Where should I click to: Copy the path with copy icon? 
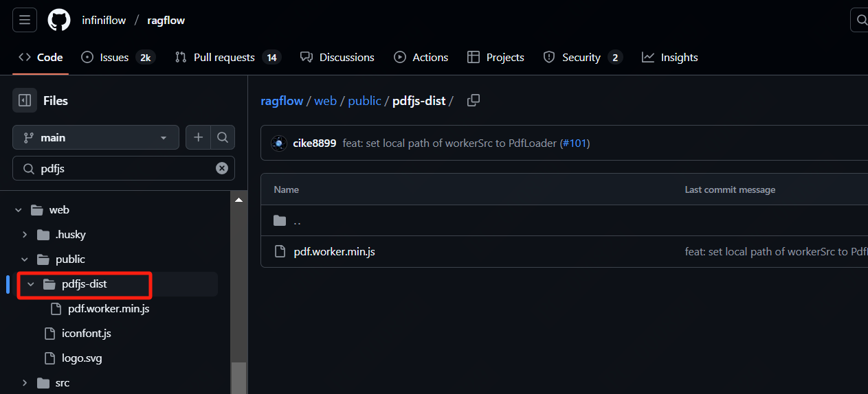click(x=474, y=100)
